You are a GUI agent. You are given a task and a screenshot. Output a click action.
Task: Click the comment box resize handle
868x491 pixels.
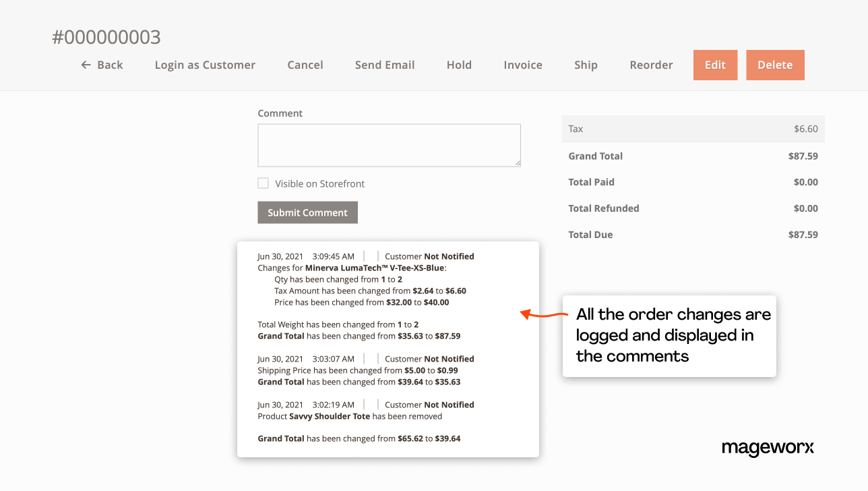pos(518,163)
